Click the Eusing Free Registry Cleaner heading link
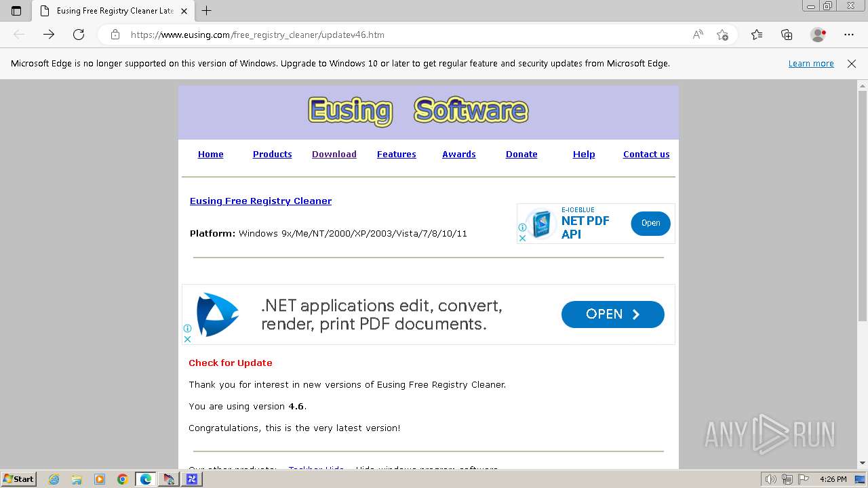Screen dimensions: 868x488 tap(260, 201)
